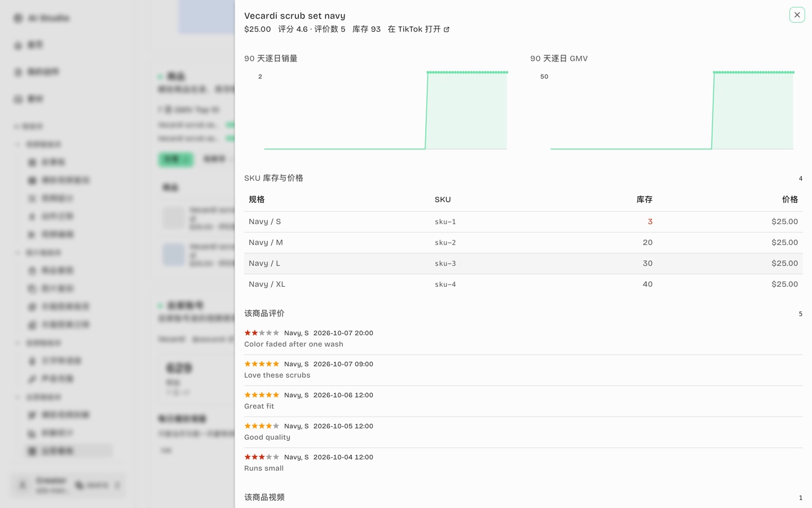Click the $25.00 price for sku-2

(785, 243)
